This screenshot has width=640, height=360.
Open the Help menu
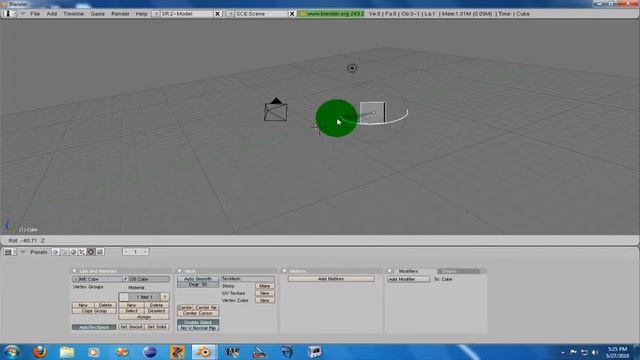tap(142, 13)
